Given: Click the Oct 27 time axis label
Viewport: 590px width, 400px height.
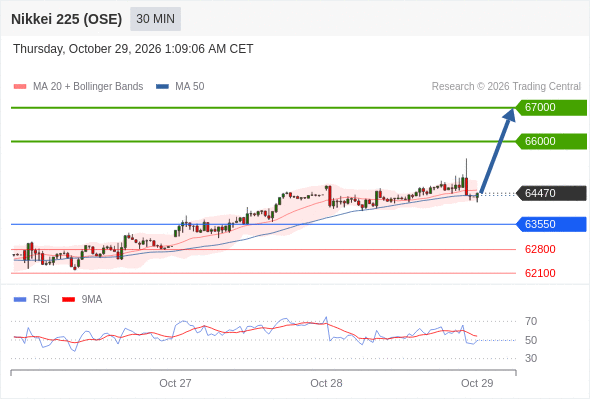Looking at the screenshot, I should (x=175, y=383).
